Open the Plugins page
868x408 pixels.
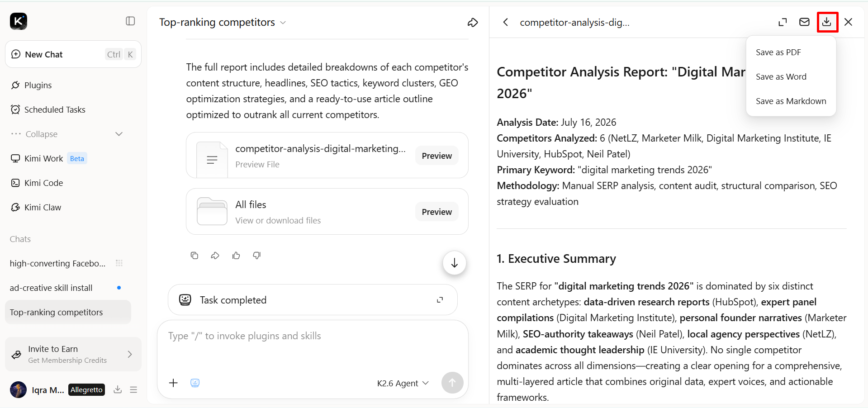38,85
